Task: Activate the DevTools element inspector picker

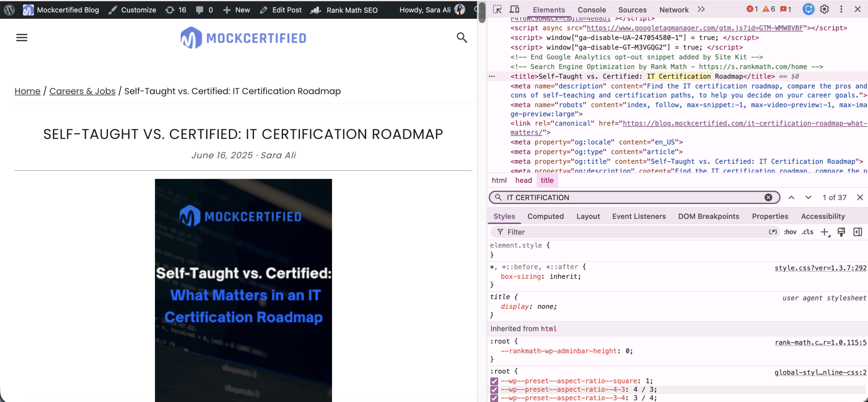Action: tap(497, 9)
